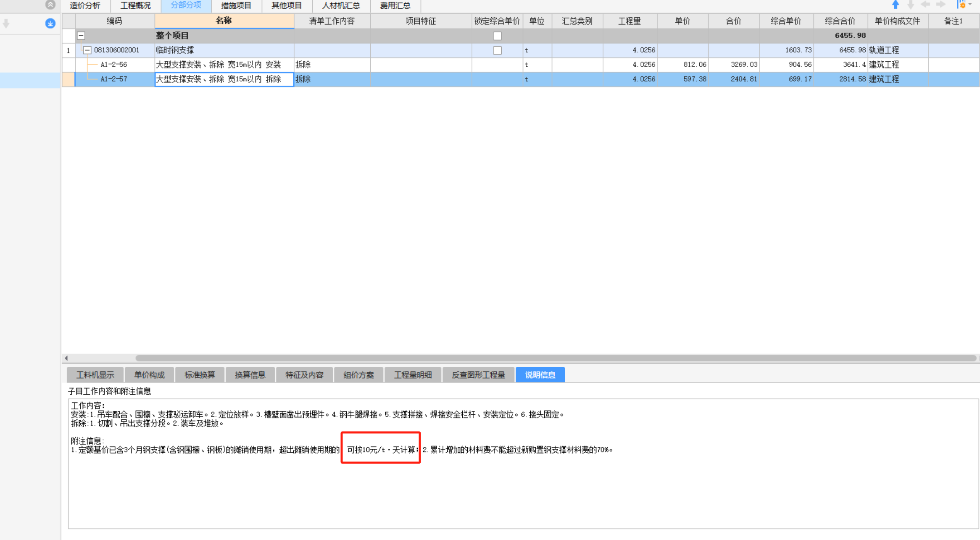Viewport: 980px width, 540px height.
Task: Click the 单价构成文件 column header
Action: coord(898,21)
